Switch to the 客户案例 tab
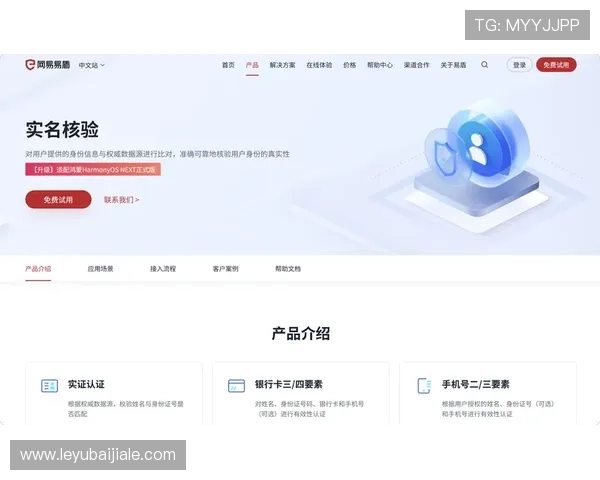 coord(225,269)
